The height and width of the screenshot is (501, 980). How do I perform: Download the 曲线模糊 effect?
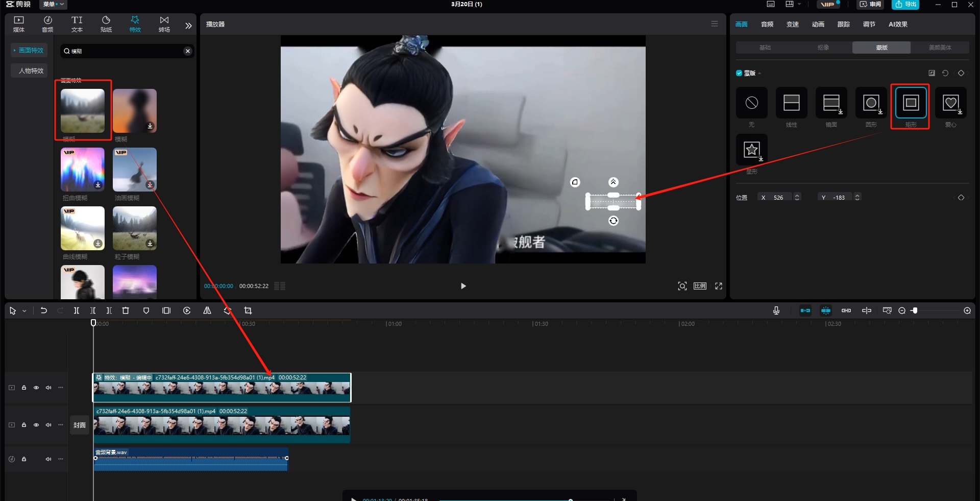pos(98,243)
